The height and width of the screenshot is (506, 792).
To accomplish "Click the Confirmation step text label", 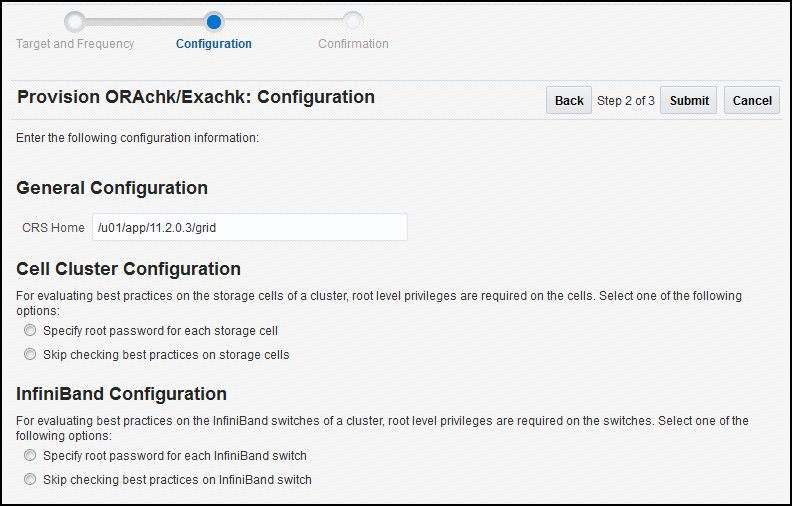I will pos(353,44).
